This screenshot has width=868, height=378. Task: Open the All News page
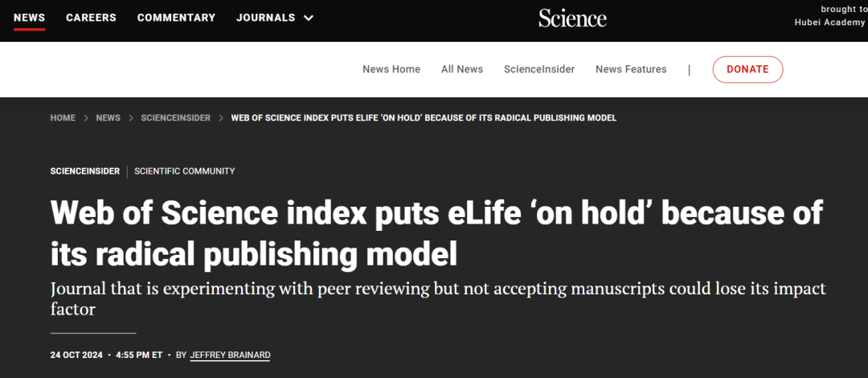coord(462,69)
